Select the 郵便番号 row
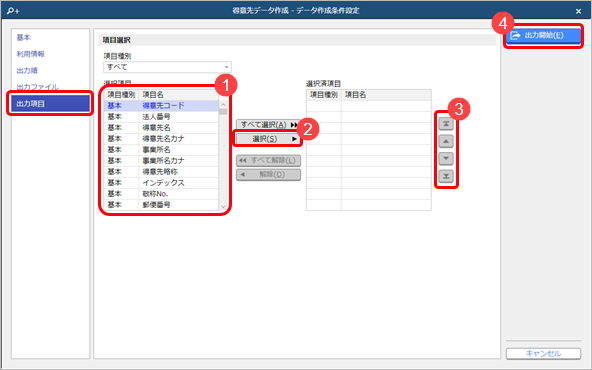The height and width of the screenshot is (370, 592). 161,205
